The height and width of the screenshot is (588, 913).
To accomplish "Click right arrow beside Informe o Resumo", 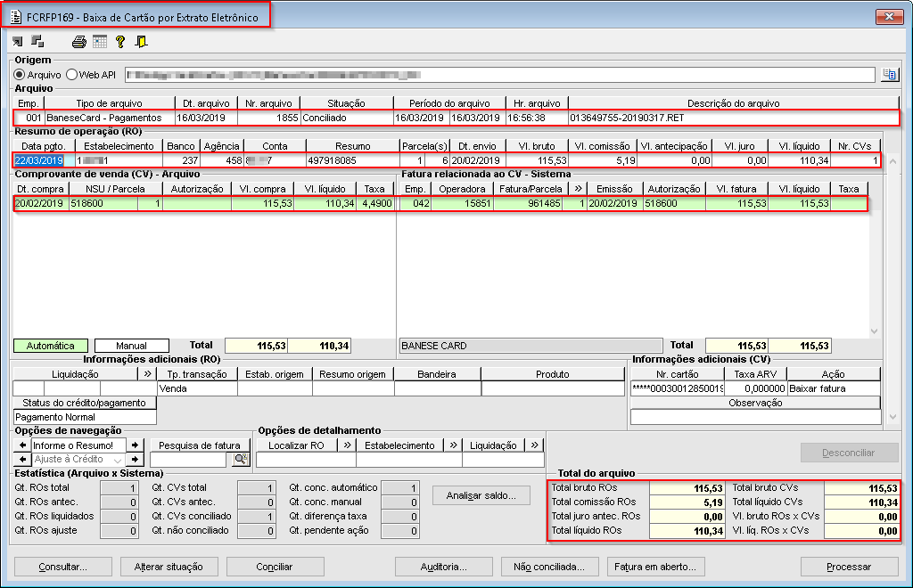I will click(x=136, y=445).
